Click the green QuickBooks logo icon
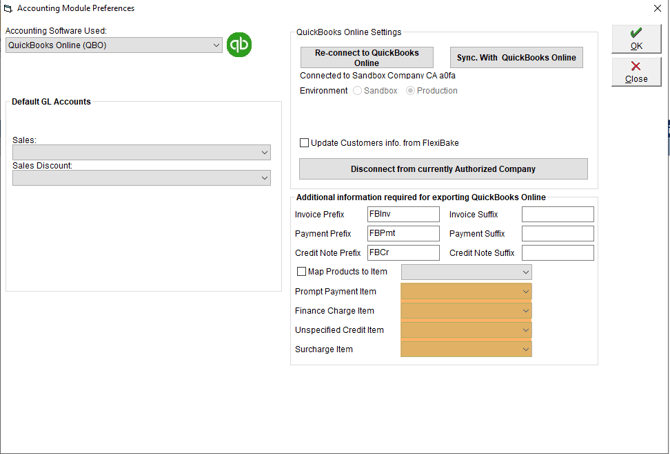This screenshot has width=670, height=454. (239, 44)
